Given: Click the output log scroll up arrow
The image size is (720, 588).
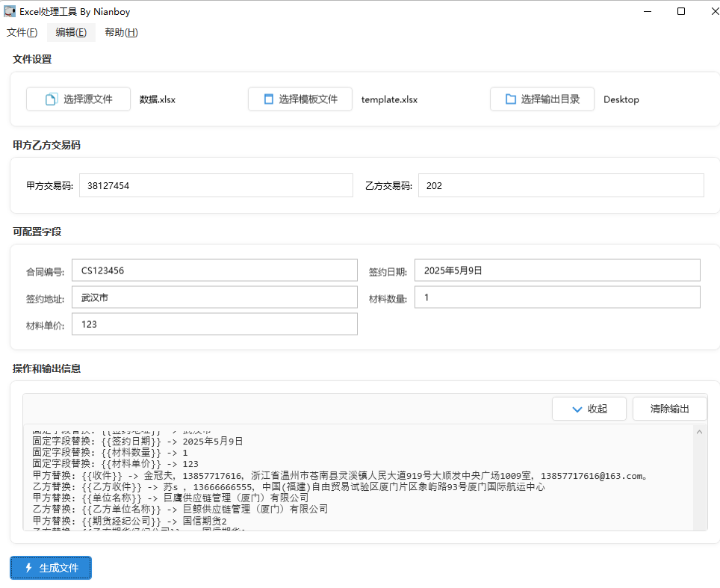Looking at the screenshot, I should pyautogui.click(x=699, y=432).
